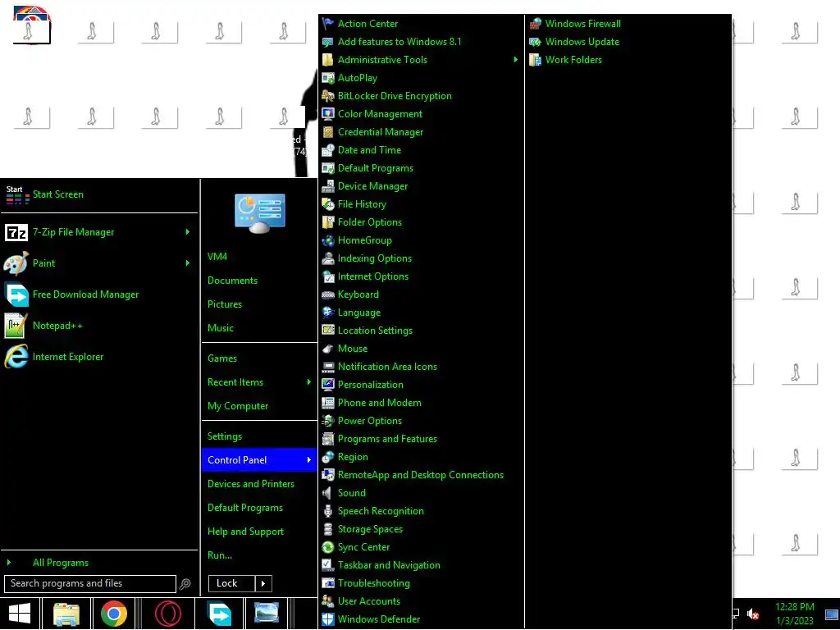Click the VM4 user folder link
Image resolution: width=840 pixels, height=630 pixels.
(217, 257)
